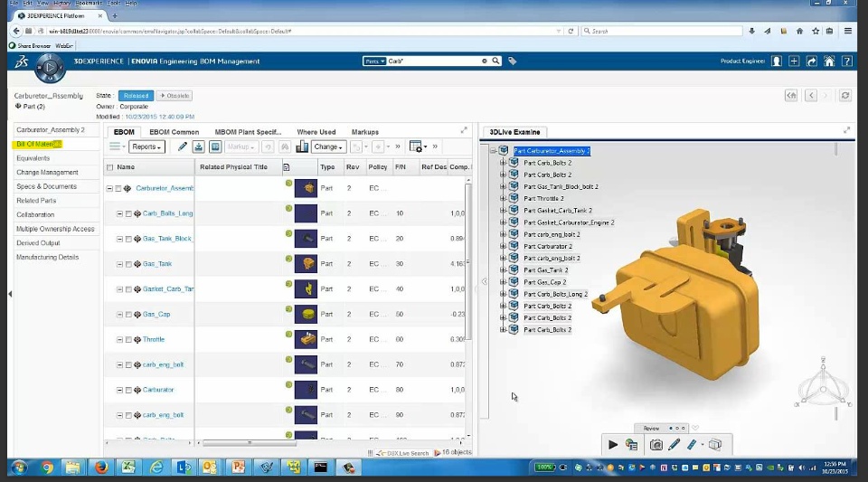
Task: Expand the Part Throttle 2 tree node
Action: [504, 198]
